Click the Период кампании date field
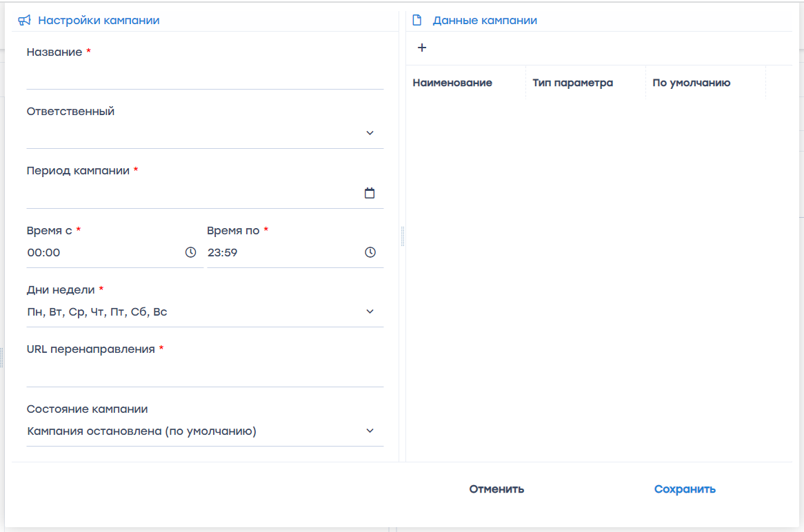 click(193, 194)
